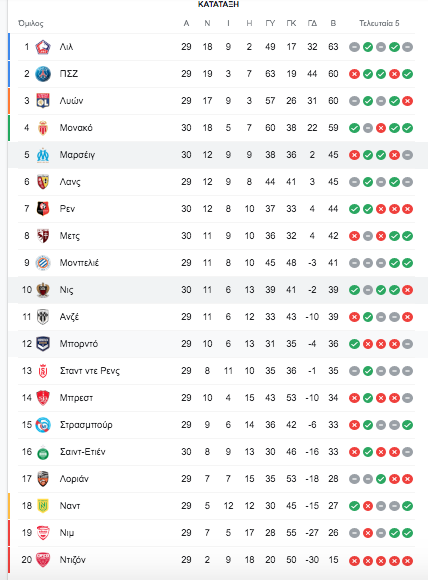
Task: Click the Saint-Etienne green crest icon
Action: click(x=43, y=452)
